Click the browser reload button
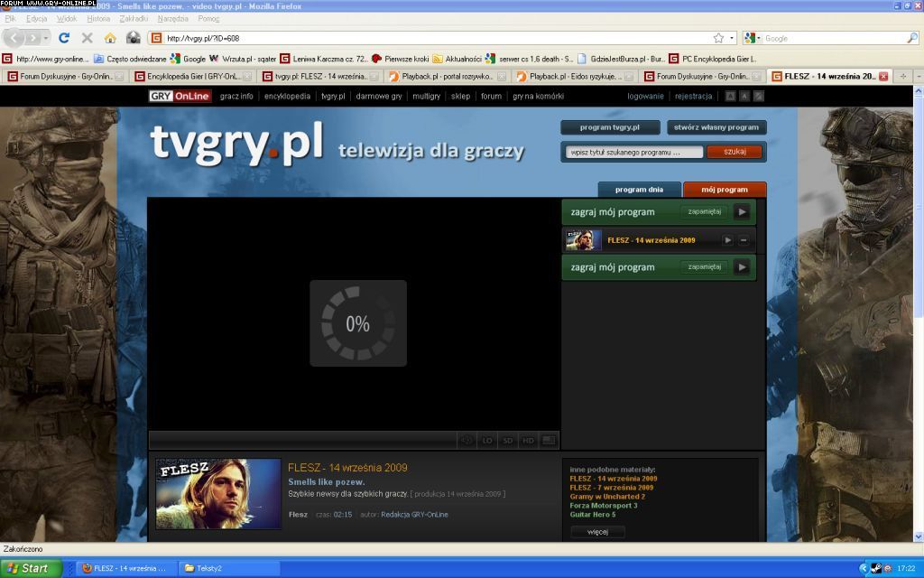 [64, 38]
